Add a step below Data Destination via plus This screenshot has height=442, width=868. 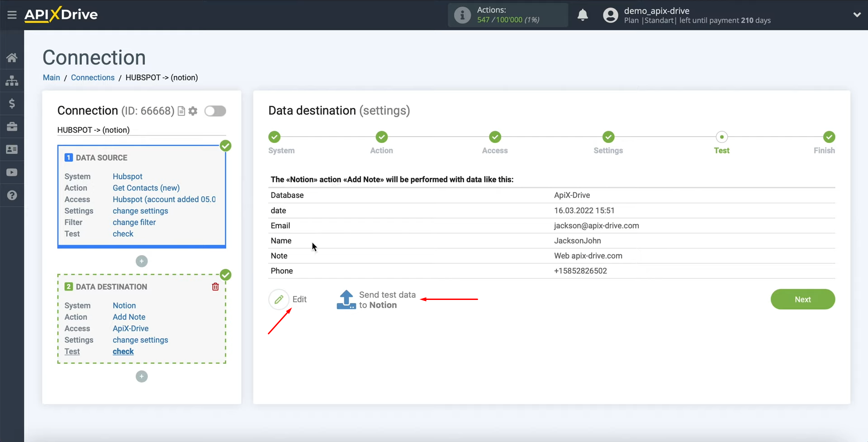point(142,376)
